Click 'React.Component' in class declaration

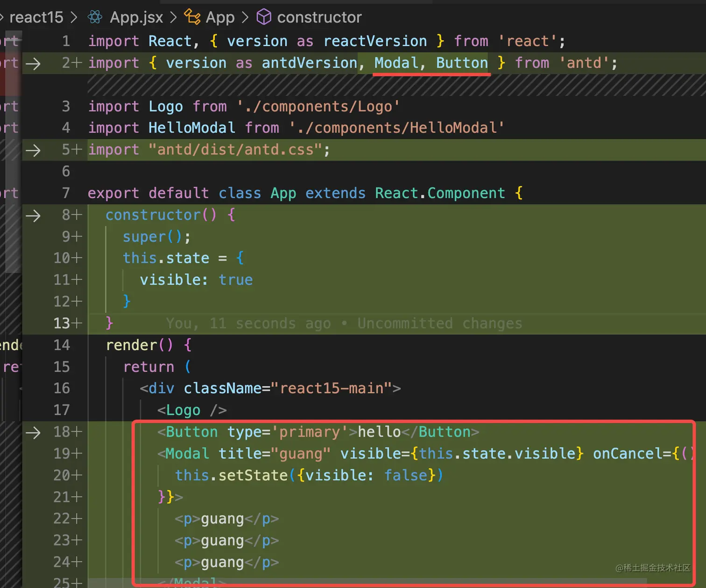(x=440, y=193)
